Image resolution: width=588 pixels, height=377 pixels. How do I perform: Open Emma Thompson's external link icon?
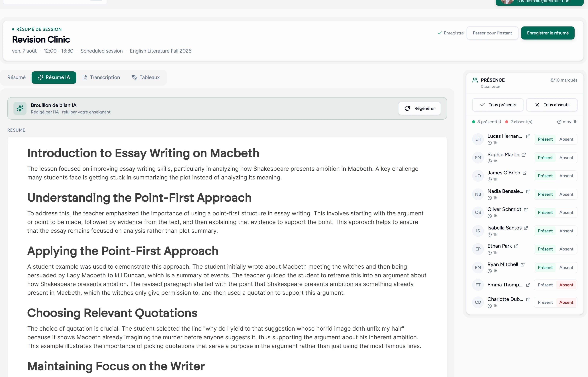[x=528, y=285]
